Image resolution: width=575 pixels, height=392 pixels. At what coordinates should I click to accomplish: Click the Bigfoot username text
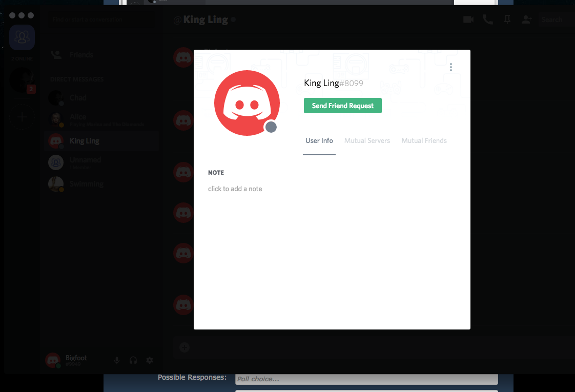(x=76, y=358)
